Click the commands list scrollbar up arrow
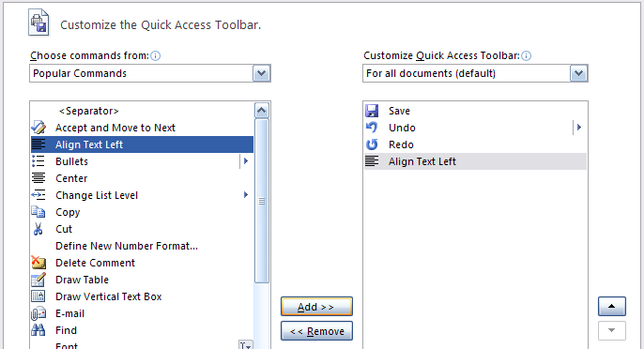This screenshot has height=349, width=644. click(262, 111)
